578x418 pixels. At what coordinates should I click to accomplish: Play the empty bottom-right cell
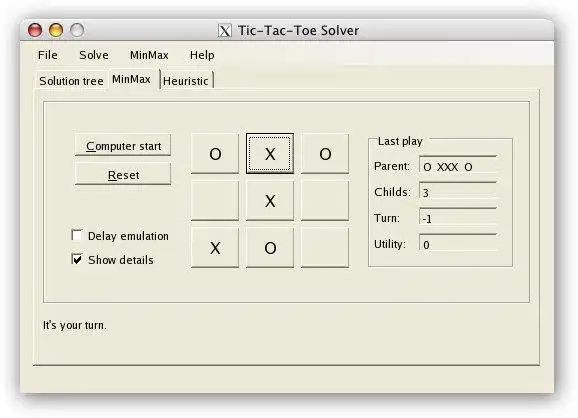[325, 247]
